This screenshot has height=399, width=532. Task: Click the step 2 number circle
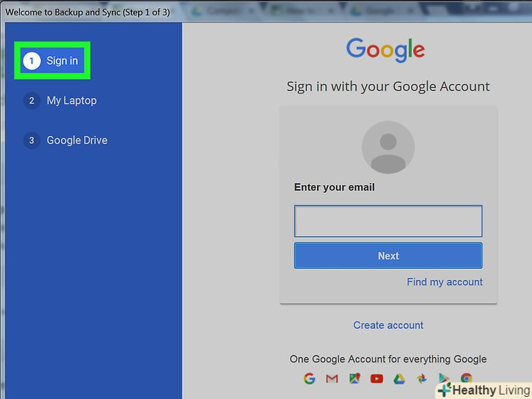pos(31,101)
